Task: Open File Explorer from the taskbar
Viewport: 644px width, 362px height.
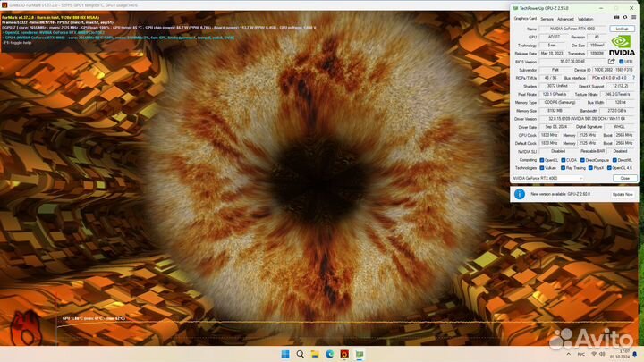Action: point(315,354)
